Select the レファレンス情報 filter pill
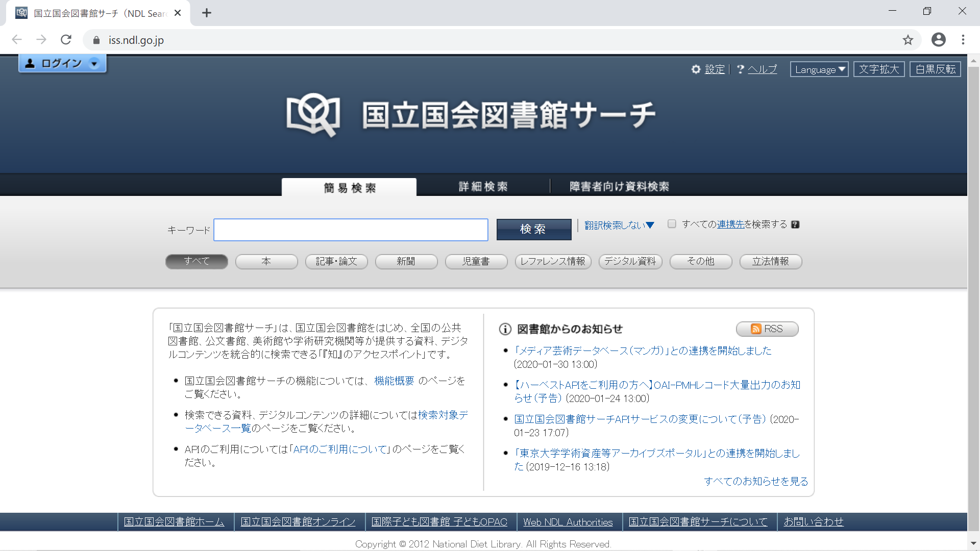Image resolution: width=980 pixels, height=551 pixels. (553, 261)
